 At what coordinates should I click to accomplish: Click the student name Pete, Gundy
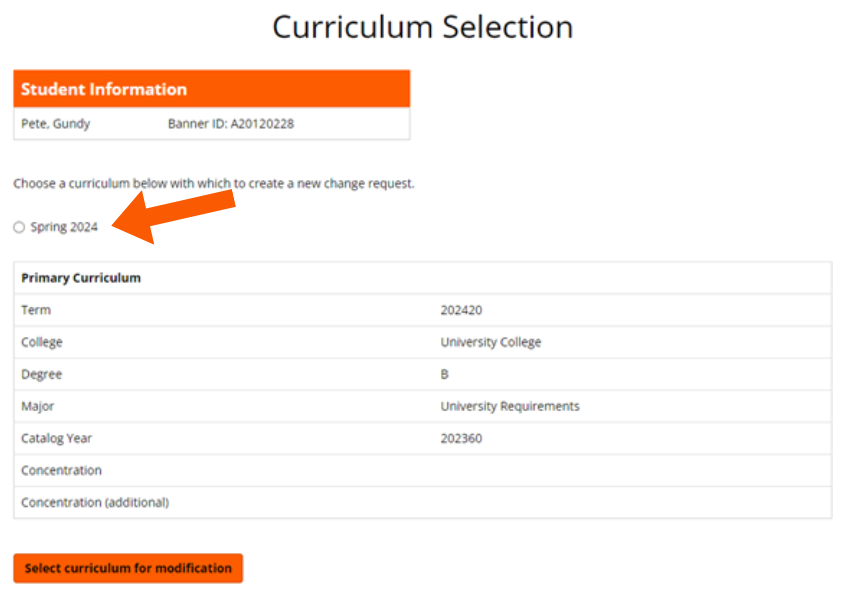(56, 125)
